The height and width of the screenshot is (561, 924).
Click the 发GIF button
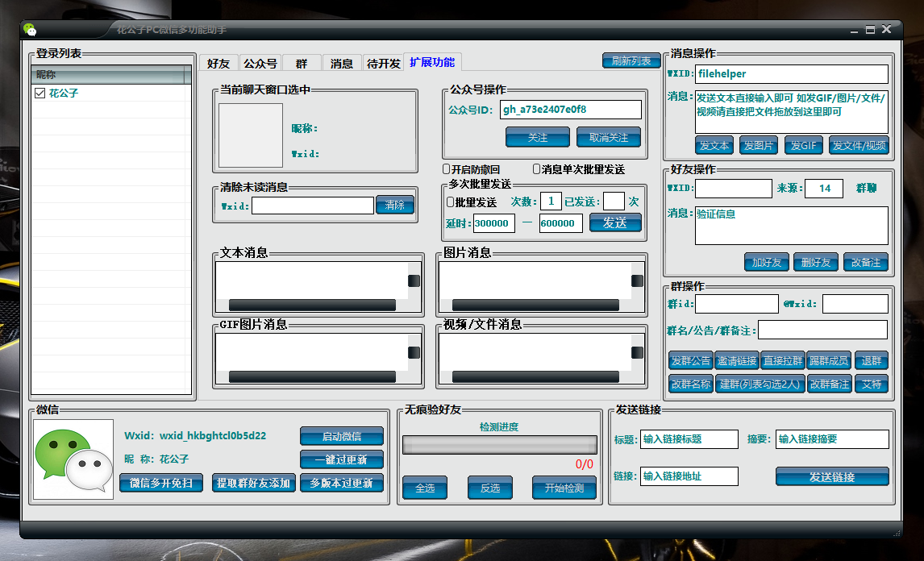click(804, 145)
